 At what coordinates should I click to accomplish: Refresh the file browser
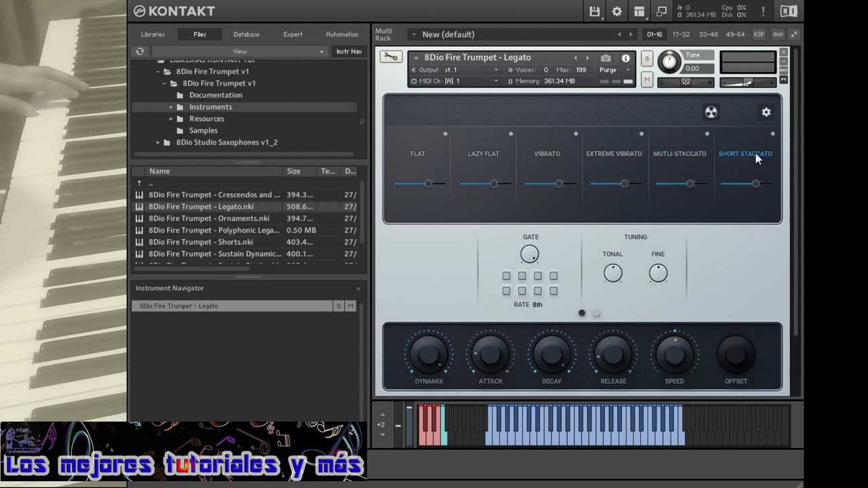pos(140,52)
